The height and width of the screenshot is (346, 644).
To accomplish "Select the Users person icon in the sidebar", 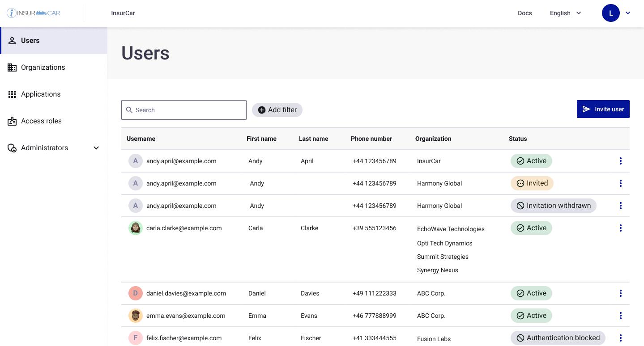I will (x=12, y=40).
